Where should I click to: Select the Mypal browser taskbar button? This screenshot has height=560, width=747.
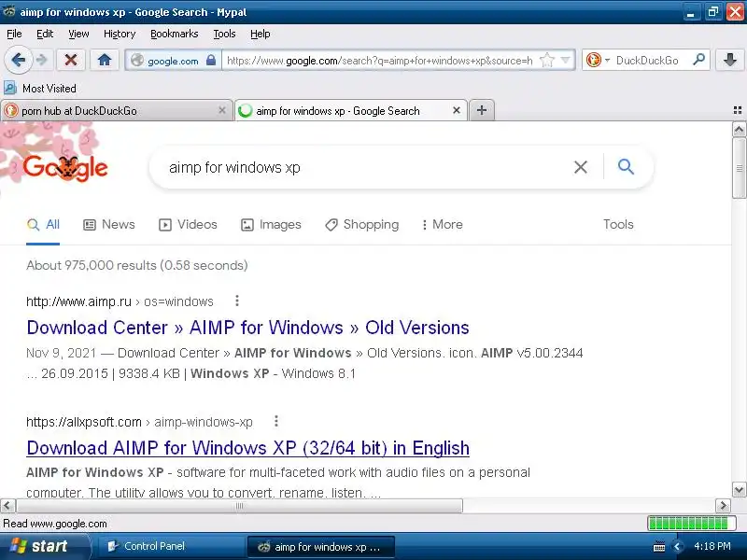pos(320,547)
